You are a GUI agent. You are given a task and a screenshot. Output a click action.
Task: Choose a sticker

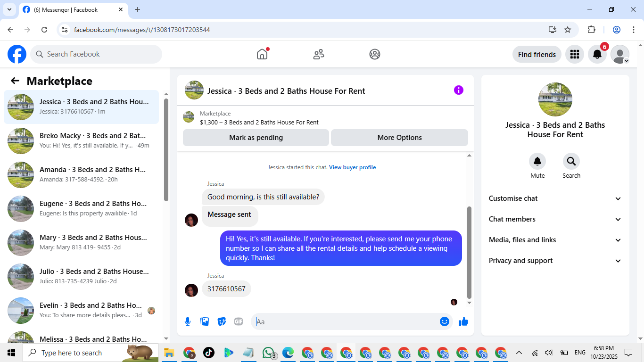222,321
